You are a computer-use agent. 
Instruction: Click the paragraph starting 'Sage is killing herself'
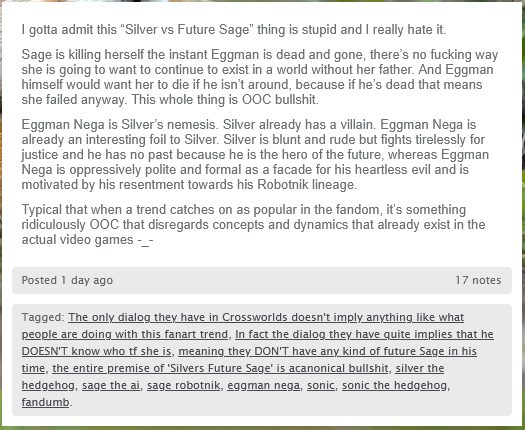coord(259,77)
